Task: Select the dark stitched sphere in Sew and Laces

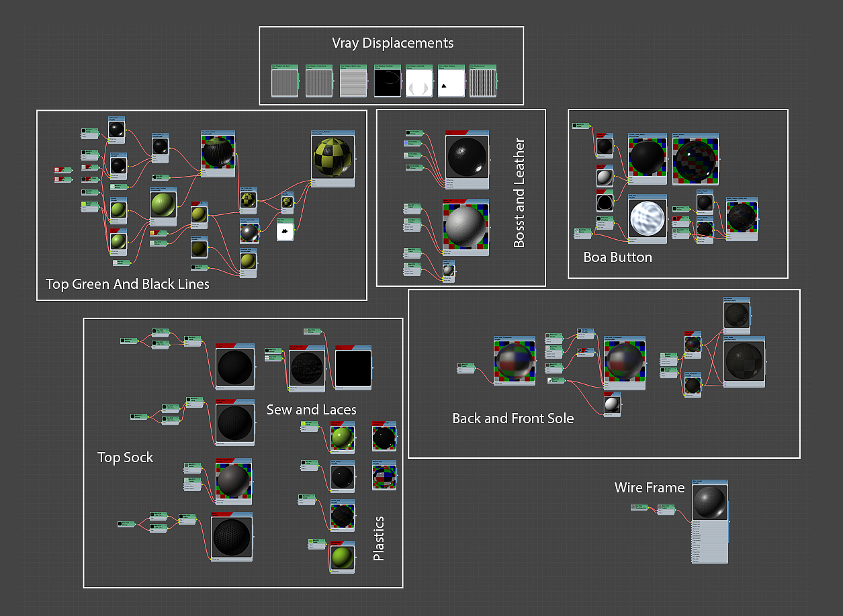Action: pyautogui.click(x=307, y=367)
